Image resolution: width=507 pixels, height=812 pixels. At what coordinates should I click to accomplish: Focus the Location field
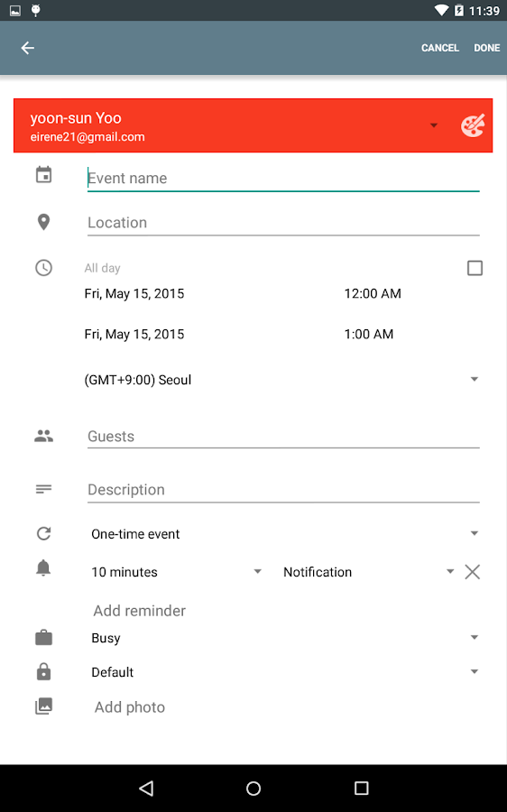[283, 223]
